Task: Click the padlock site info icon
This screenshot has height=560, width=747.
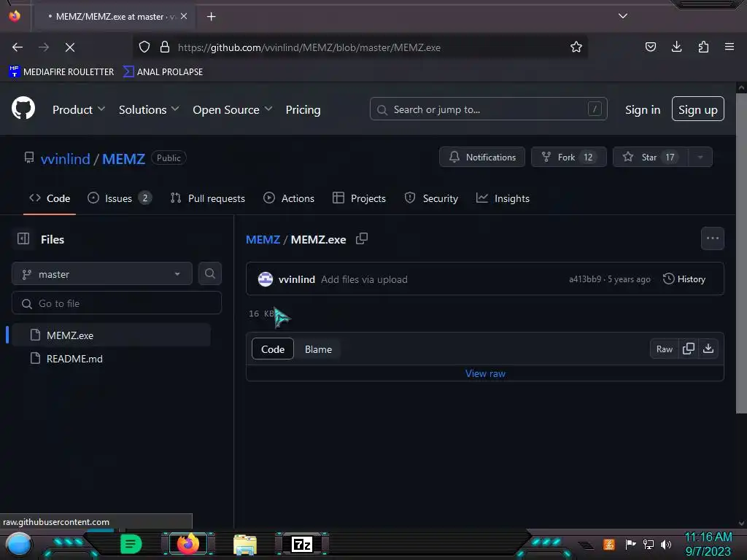Action: pyautogui.click(x=165, y=47)
